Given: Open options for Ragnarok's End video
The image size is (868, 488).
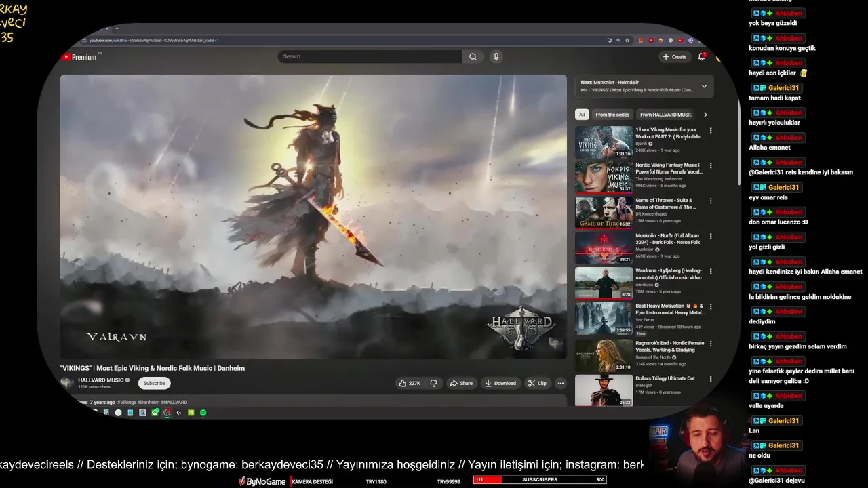Looking at the screenshot, I should point(711,344).
